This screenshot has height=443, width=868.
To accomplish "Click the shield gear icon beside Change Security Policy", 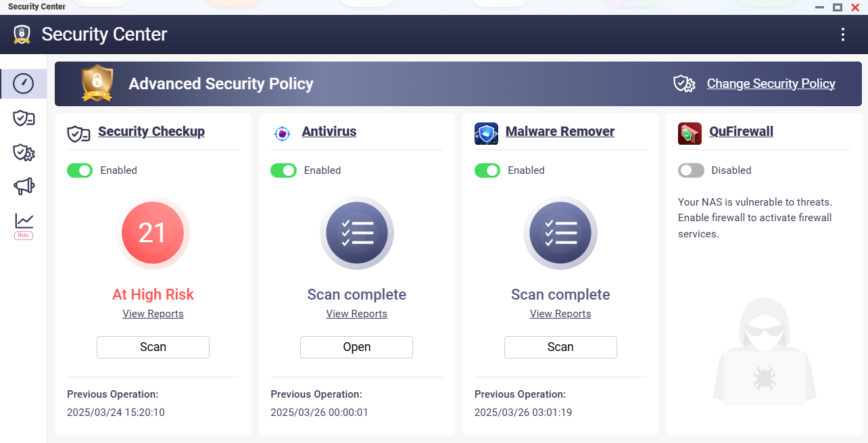I will click(x=684, y=83).
